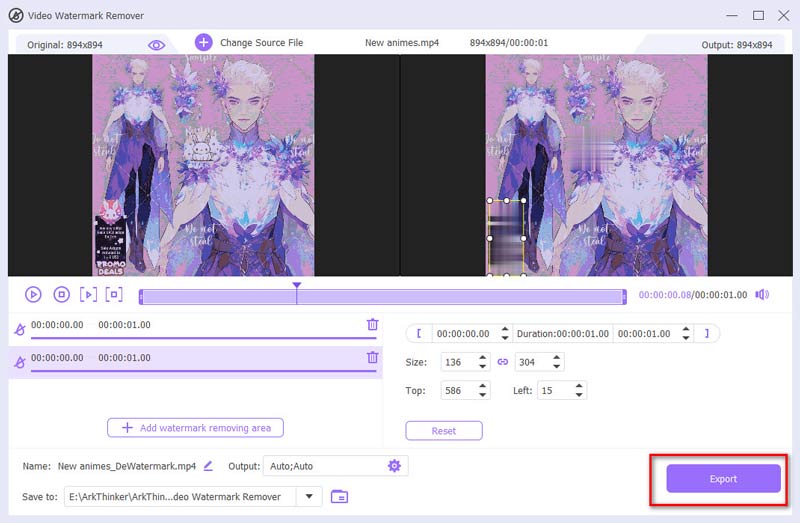
Task: Click the purple timeline progress bar
Action: [383, 297]
